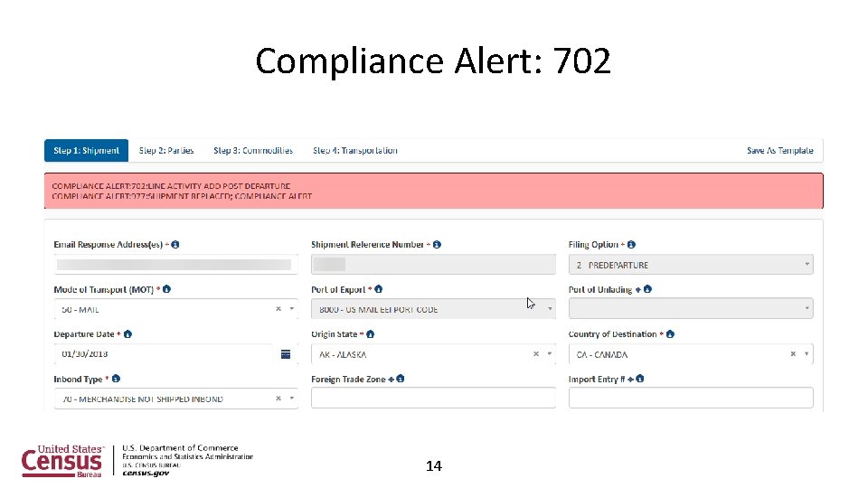Show info for Port of Export

(379, 289)
